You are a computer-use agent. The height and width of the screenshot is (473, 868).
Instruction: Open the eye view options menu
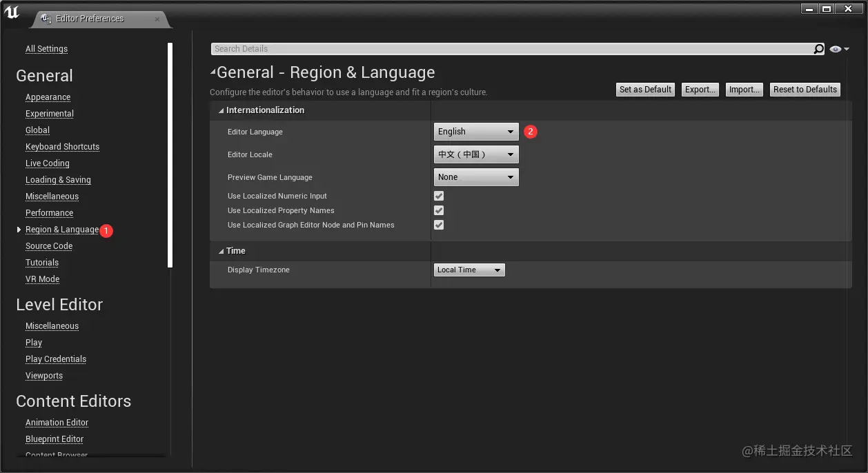click(840, 49)
